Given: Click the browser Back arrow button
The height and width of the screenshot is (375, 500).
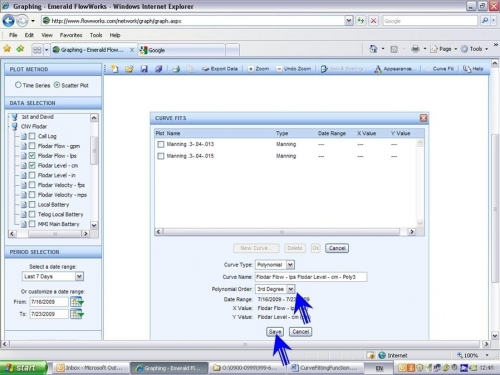Looking at the screenshot, I should (x=8, y=21).
